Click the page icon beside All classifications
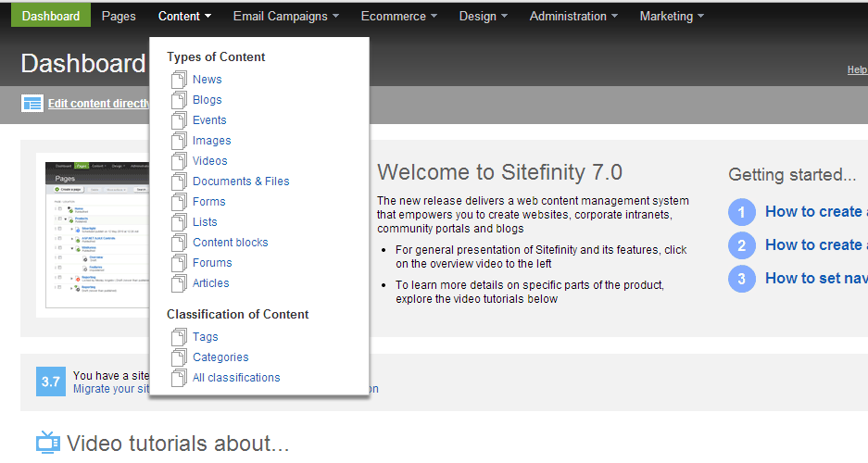Image resolution: width=868 pixels, height=463 pixels. (179, 378)
